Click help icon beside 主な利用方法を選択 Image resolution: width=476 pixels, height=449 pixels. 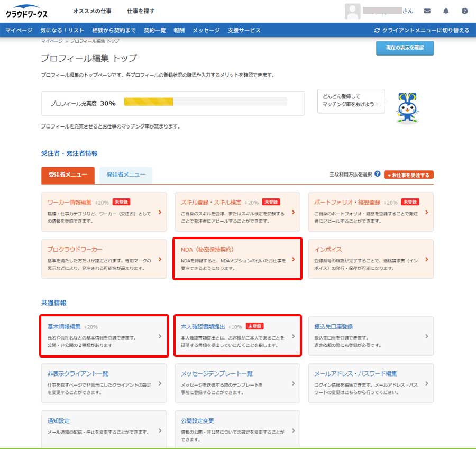tap(377, 173)
